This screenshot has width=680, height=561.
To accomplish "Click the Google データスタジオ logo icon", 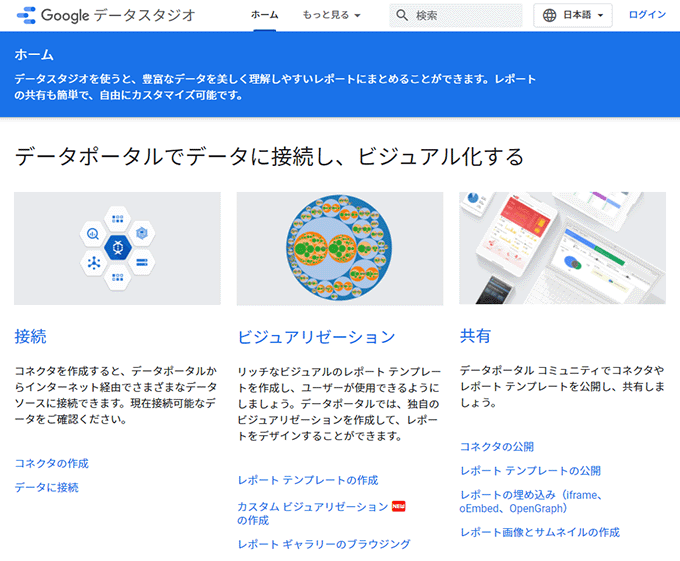I will pos(26,15).
